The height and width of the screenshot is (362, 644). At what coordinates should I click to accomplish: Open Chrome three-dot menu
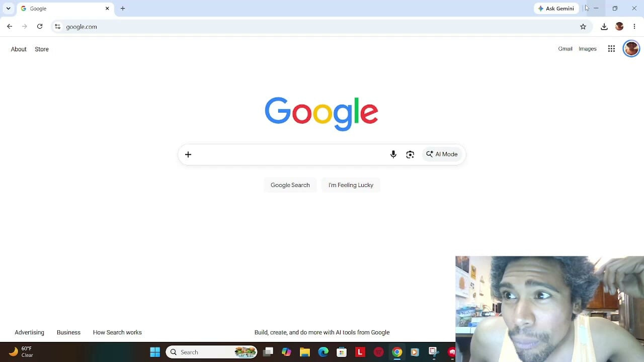point(634,27)
